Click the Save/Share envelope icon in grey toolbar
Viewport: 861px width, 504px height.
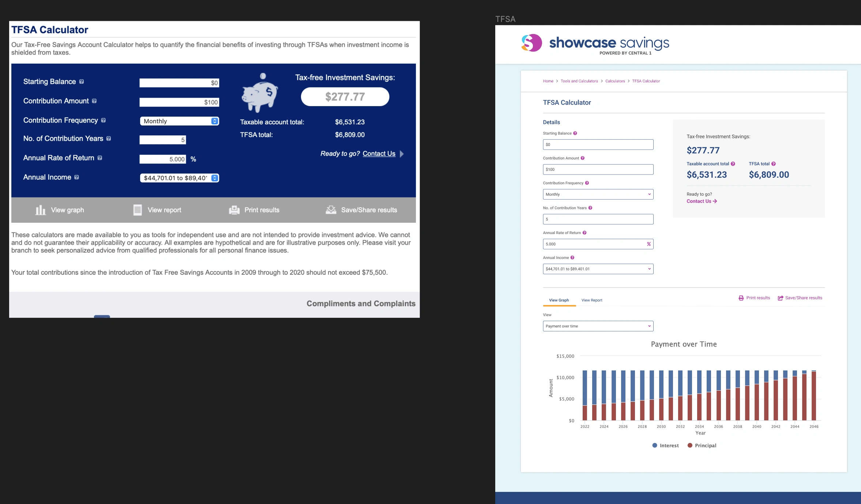[x=331, y=210]
